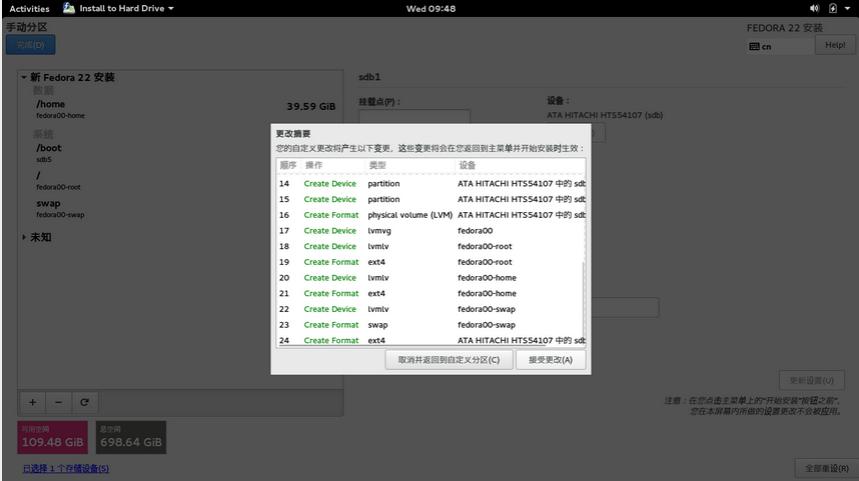Select the /boot sdb5 entry
Image resolution: width=859 pixels, height=481 pixels.
(x=181, y=153)
